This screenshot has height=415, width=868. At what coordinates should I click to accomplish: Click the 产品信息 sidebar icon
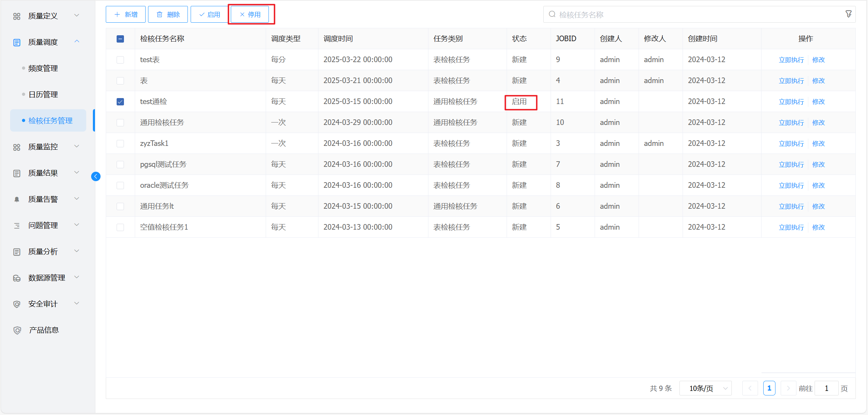17,330
